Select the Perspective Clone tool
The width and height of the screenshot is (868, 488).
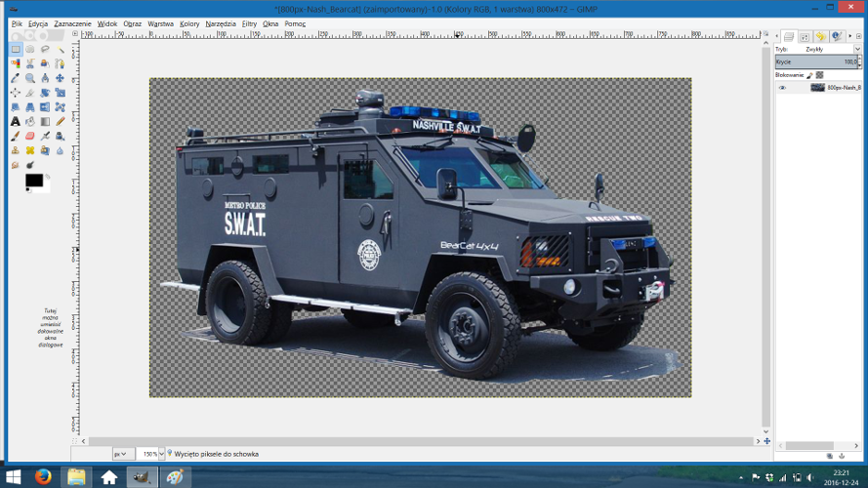tap(45, 150)
